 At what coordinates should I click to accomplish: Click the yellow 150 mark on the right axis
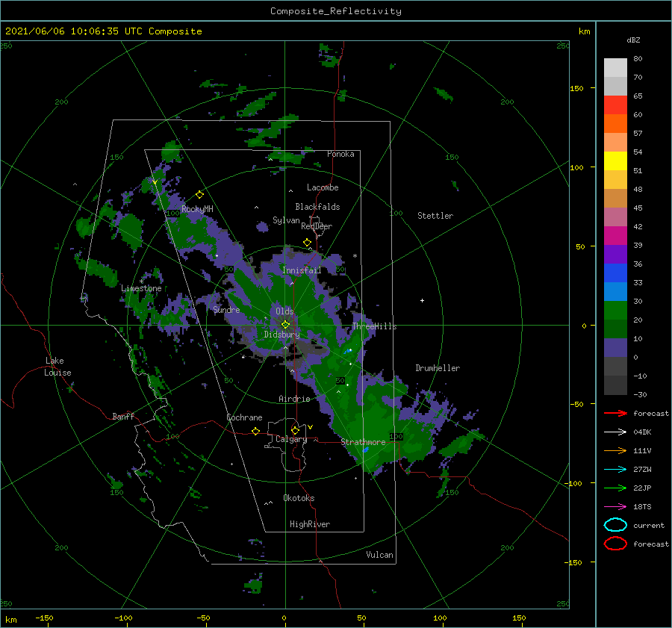point(576,88)
